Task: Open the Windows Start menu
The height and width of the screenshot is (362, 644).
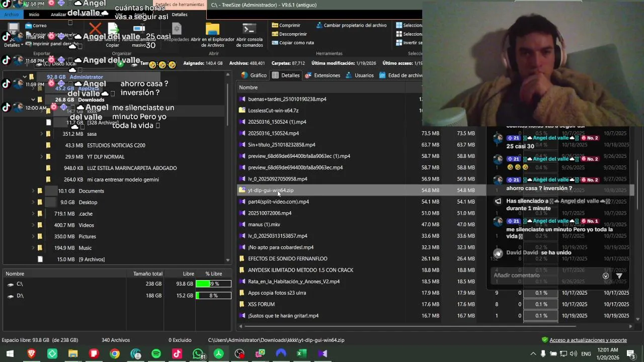Action: pos(10,354)
